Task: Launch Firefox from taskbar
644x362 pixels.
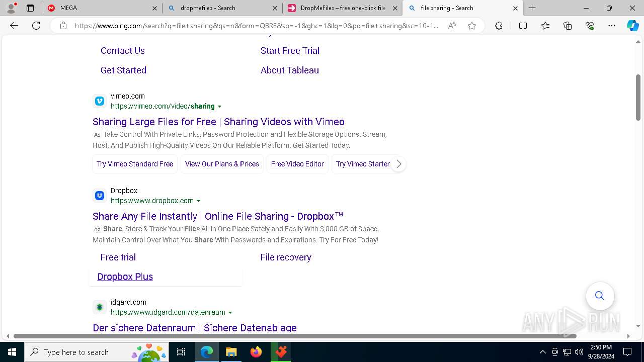Action: click(x=256, y=352)
